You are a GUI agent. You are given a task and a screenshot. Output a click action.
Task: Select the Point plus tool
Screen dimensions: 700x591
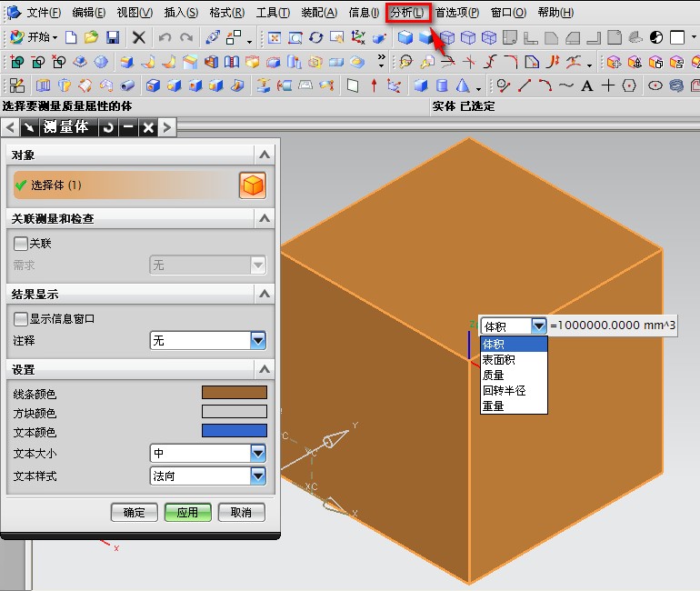tap(608, 85)
